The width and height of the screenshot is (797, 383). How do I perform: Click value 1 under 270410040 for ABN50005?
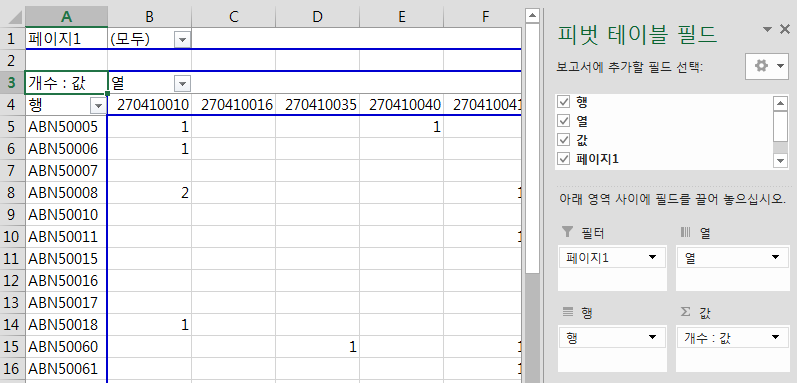(401, 127)
